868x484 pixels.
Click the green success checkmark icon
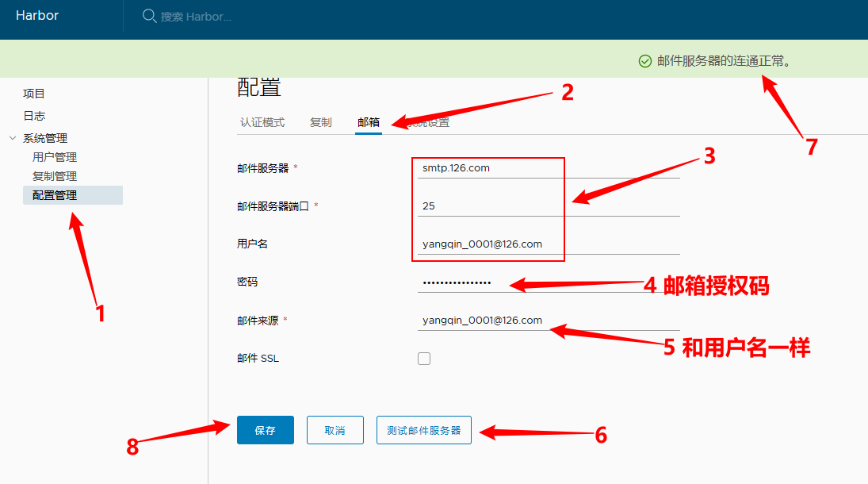pyautogui.click(x=645, y=61)
